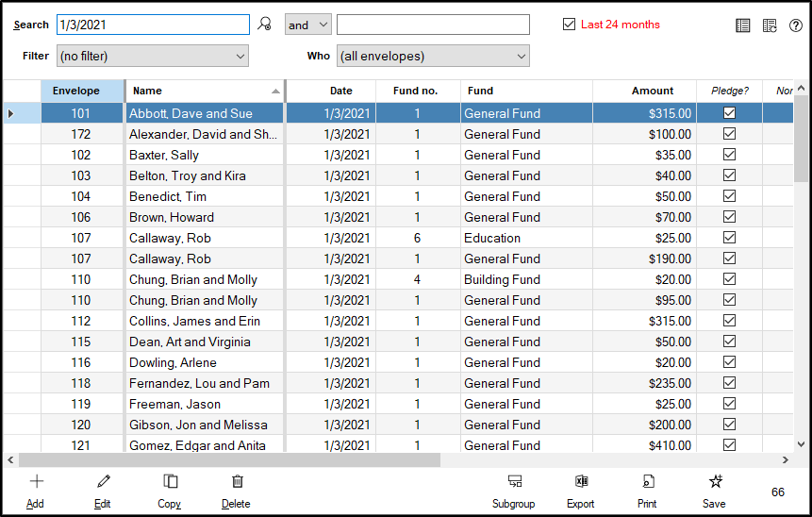This screenshot has width=812, height=517.
Task: Open the 'and' operator dropdown
Action: (308, 25)
